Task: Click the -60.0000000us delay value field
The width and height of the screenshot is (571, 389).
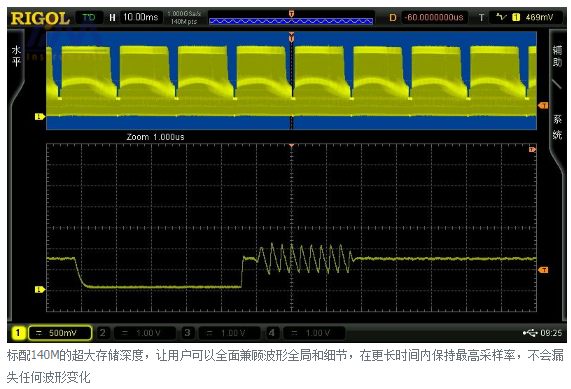Action: (x=434, y=17)
